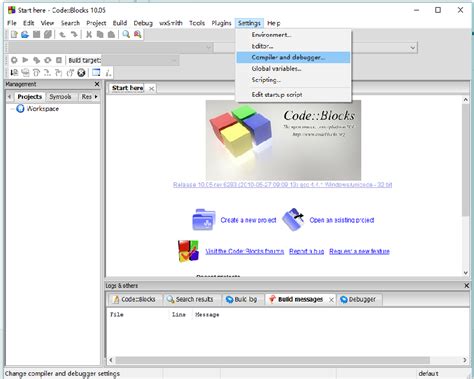Image resolution: width=474 pixels, height=379 pixels.
Task: Click the Step out debugger icon
Action: tap(70, 72)
